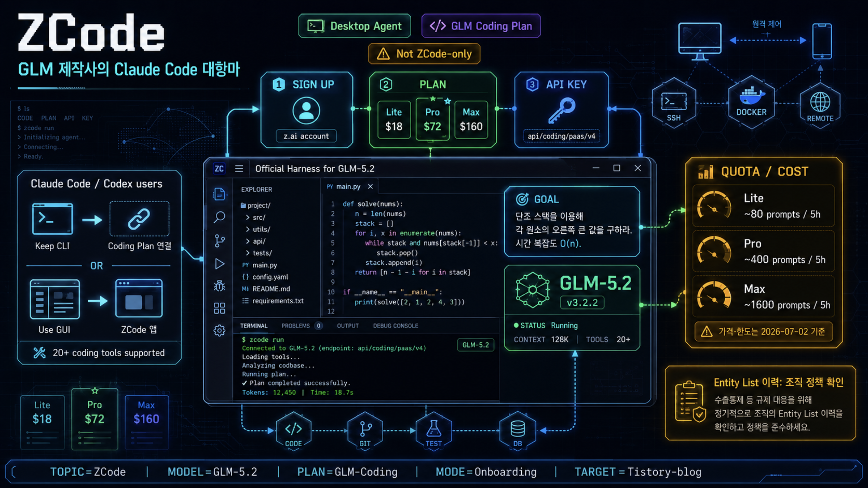
Task: Select the chain link icon for Coding Plan 연결
Action: (x=139, y=219)
